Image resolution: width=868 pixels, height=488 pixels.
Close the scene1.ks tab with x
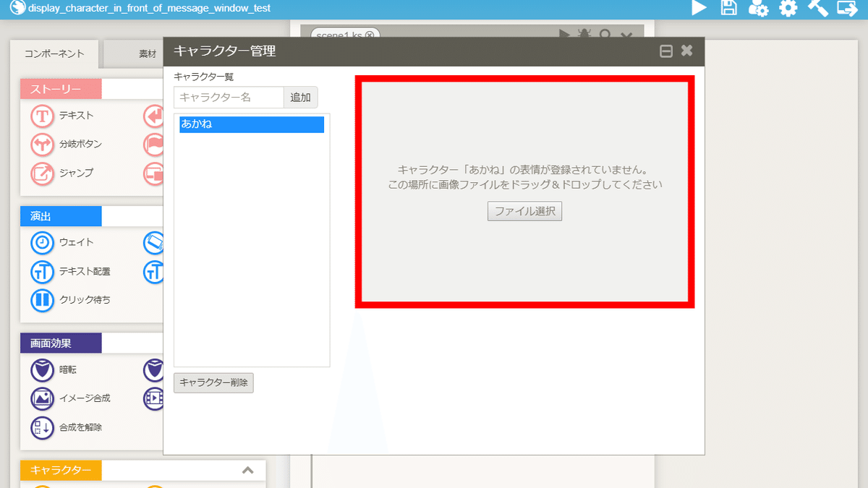pyautogui.click(x=370, y=35)
